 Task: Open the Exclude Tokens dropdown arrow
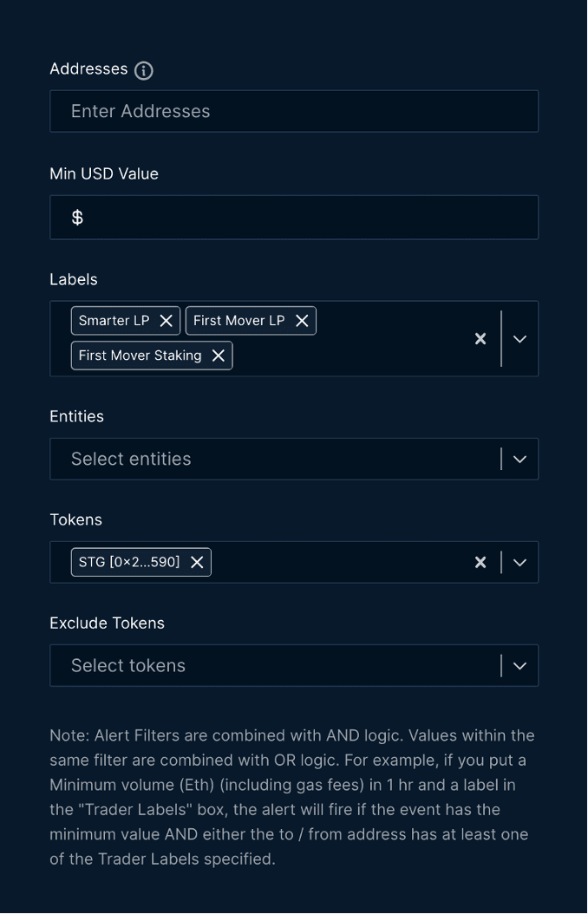pyautogui.click(x=519, y=666)
